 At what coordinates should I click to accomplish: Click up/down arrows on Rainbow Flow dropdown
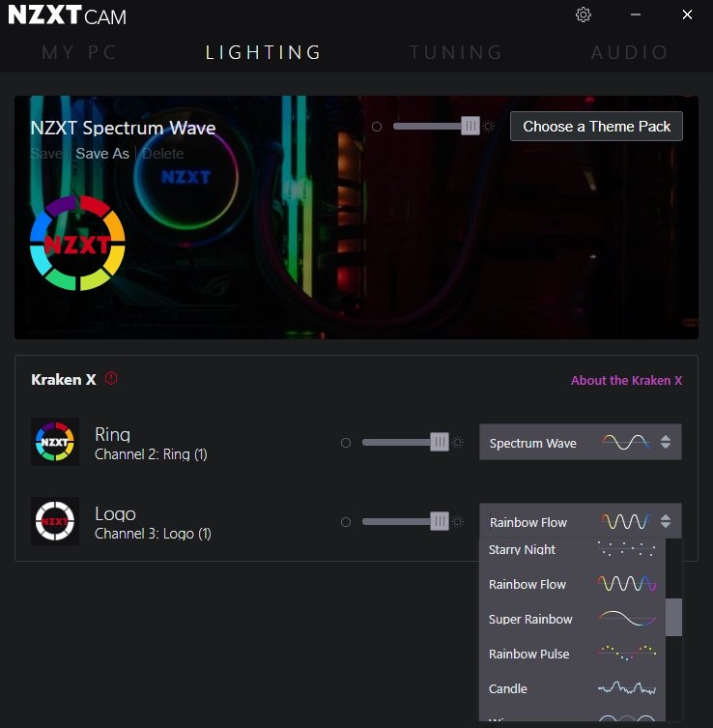click(x=666, y=521)
